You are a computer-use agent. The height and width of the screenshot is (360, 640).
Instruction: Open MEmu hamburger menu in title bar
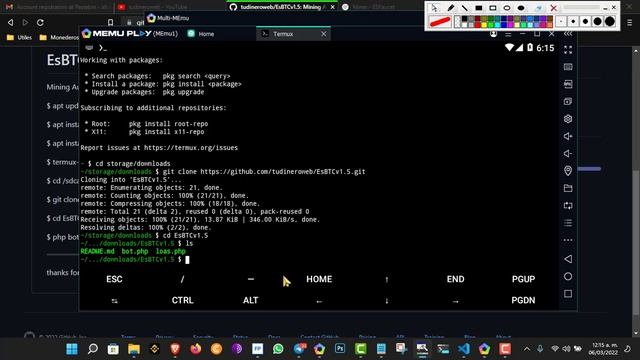[x=508, y=34]
